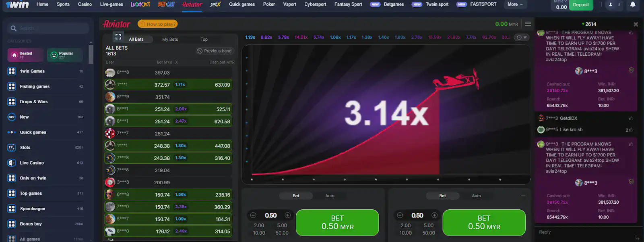Open the Aviator hamburger menu
Screen dimensions: 644x242
tap(528, 24)
